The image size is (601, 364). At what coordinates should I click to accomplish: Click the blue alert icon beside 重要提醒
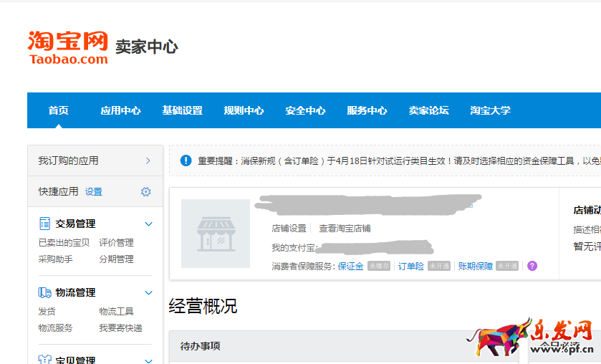[x=186, y=161]
